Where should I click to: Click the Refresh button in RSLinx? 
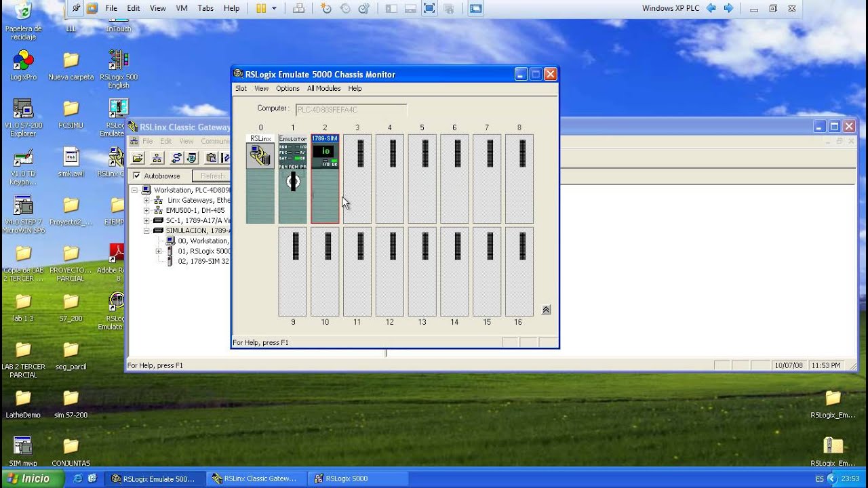tap(212, 176)
